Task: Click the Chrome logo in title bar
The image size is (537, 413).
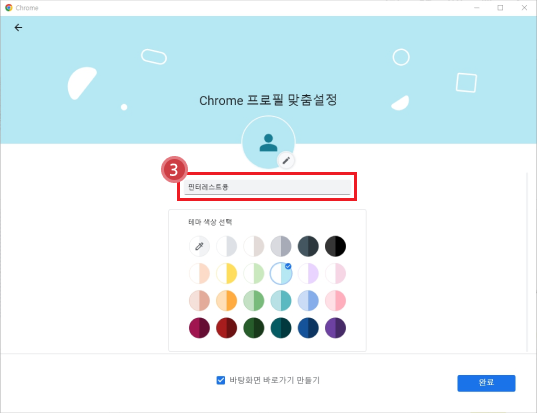Action: point(9,8)
